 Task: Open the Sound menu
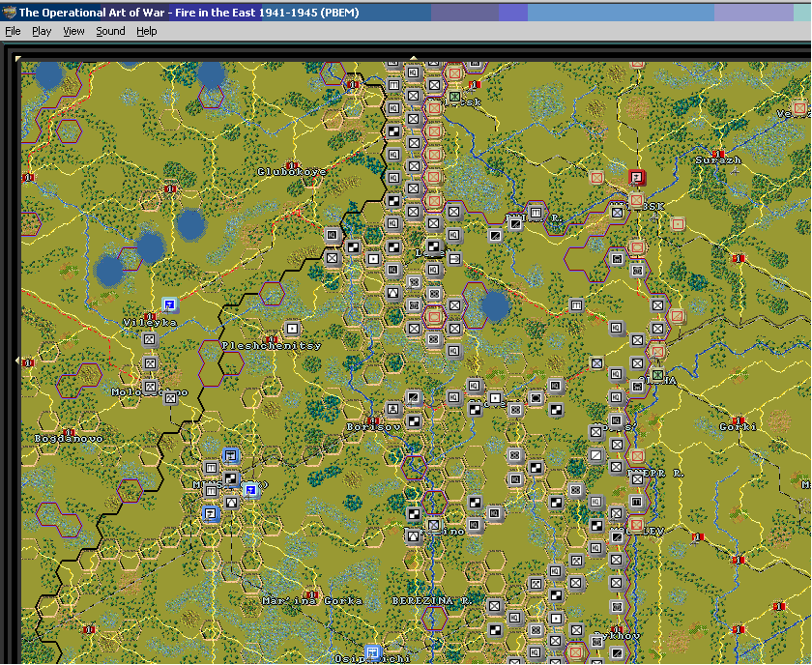(x=110, y=31)
